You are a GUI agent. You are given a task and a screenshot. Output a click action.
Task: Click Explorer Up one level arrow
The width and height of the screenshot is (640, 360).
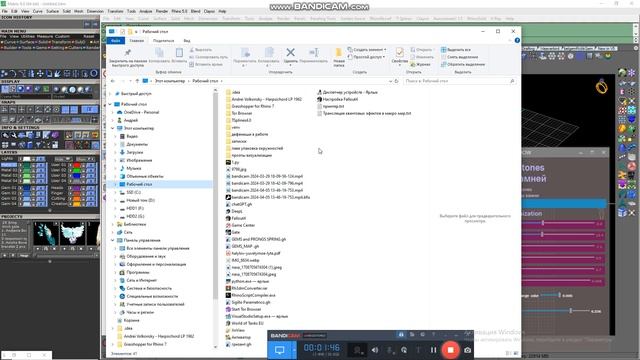pos(137,81)
